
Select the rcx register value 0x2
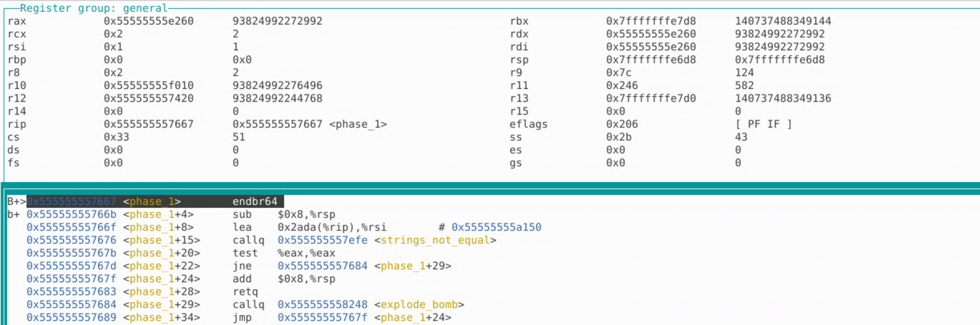[114, 34]
